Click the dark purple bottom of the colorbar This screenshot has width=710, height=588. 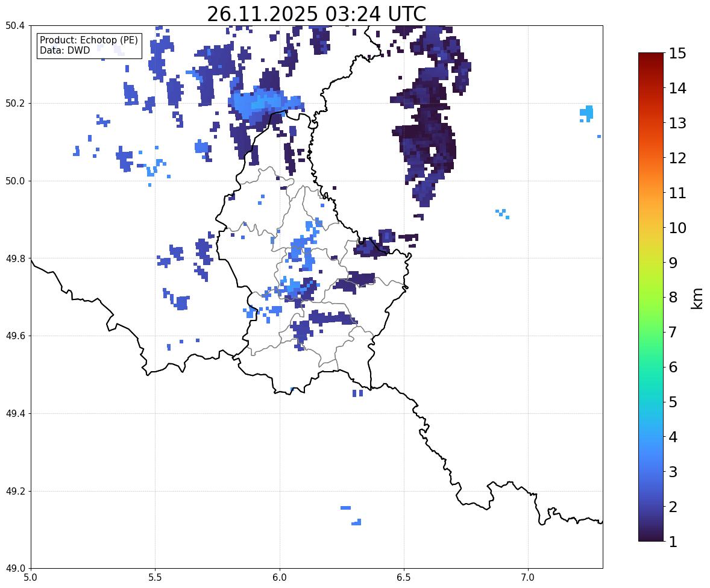tap(651, 534)
